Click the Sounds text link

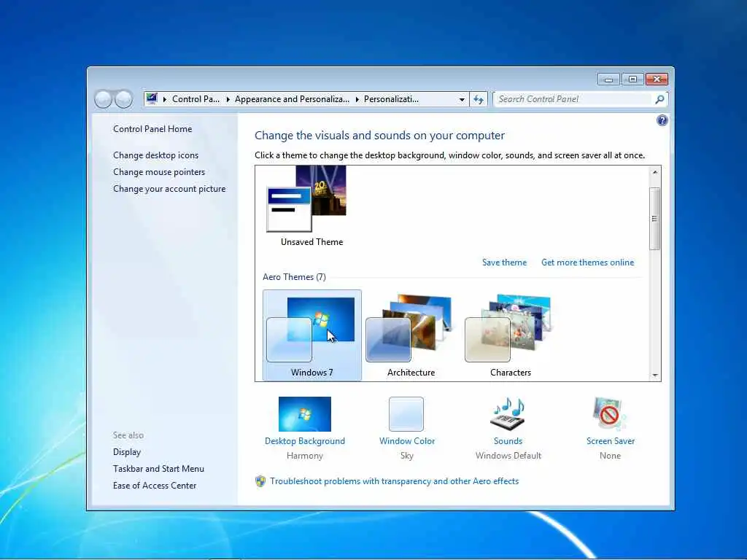[508, 441]
